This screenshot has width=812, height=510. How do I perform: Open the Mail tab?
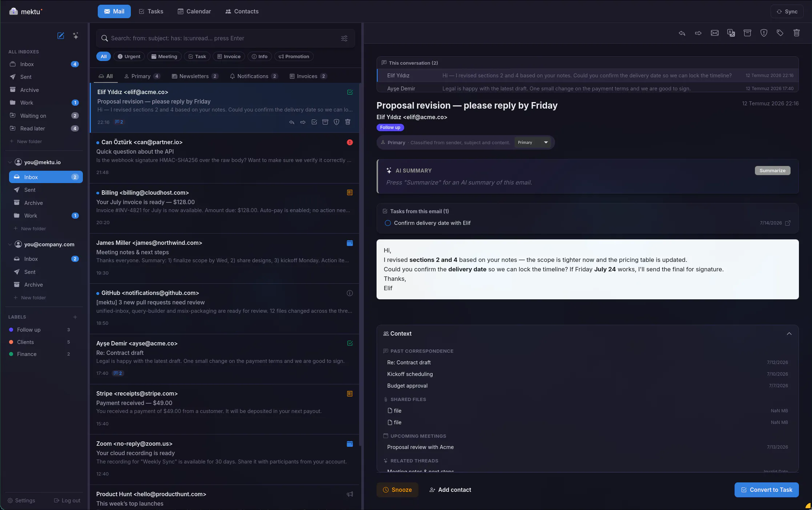(x=114, y=12)
